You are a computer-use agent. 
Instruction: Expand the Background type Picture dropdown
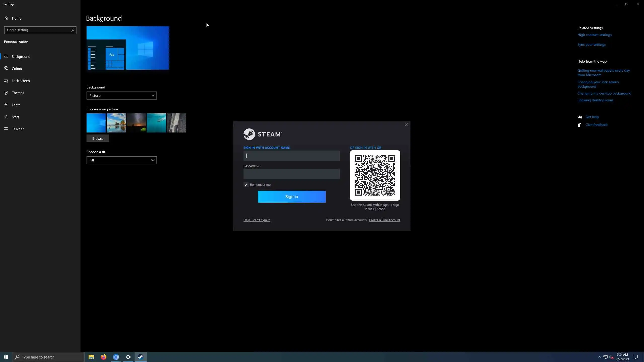coord(122,96)
